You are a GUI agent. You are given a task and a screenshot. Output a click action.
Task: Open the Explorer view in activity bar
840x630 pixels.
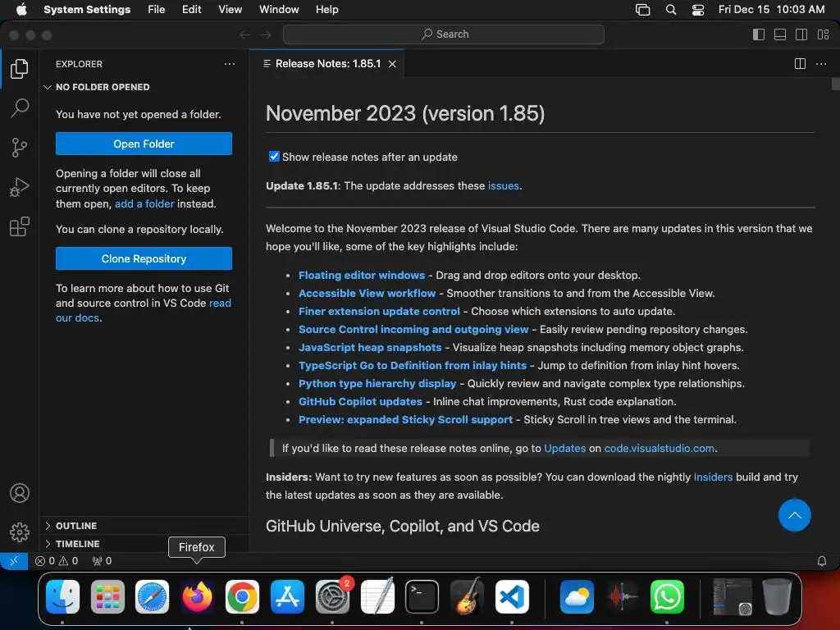tap(20, 69)
